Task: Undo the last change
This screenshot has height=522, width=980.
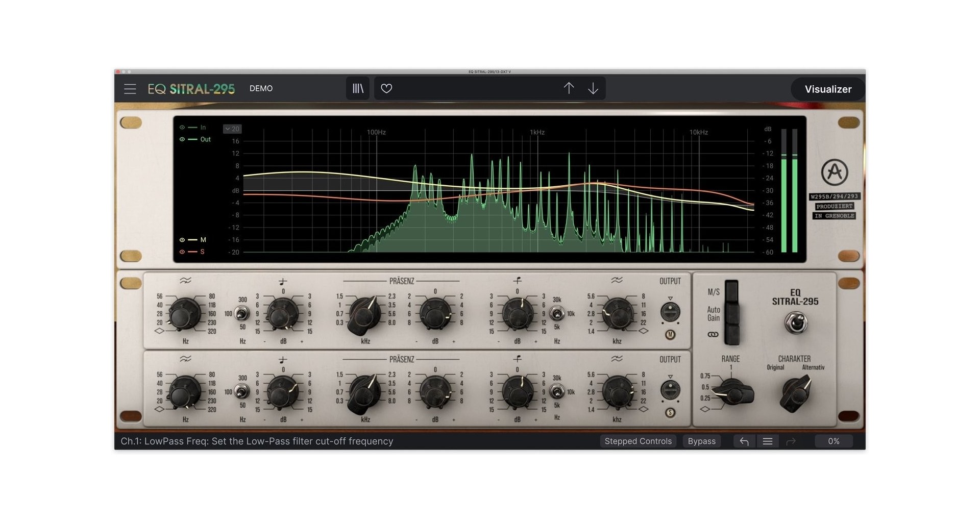Action: coord(744,441)
